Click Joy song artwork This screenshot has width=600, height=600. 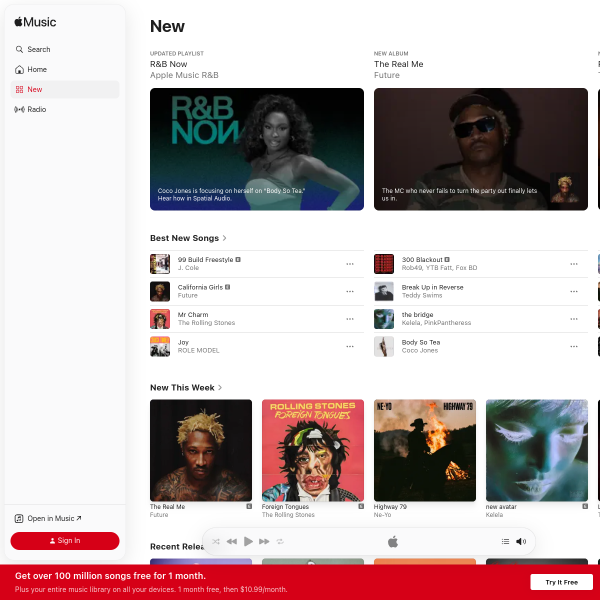160,347
